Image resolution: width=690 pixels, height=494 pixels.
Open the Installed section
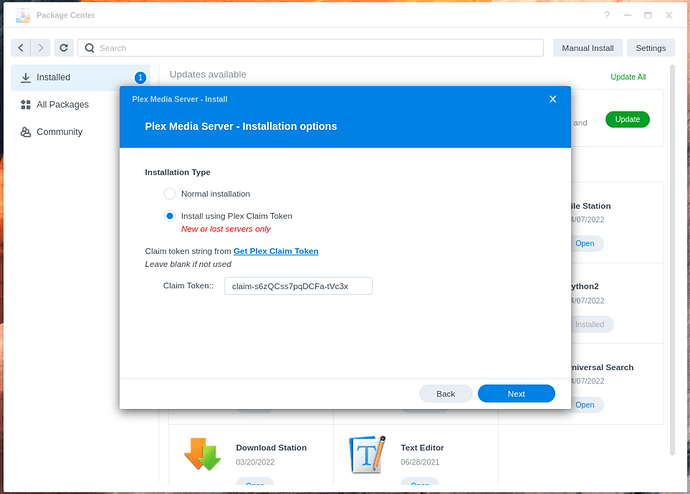(81, 78)
